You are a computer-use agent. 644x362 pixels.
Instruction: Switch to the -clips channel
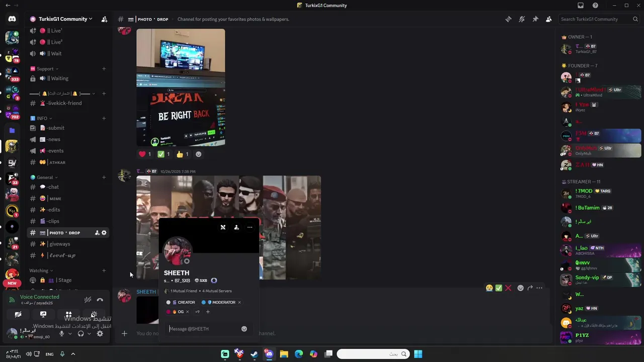click(x=68, y=221)
